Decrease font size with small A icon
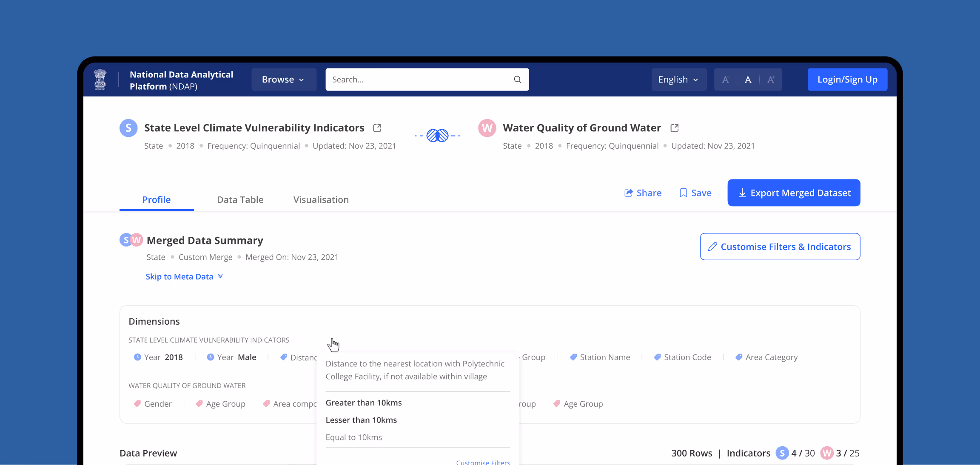Viewport: 980px width, 465px height. 726,79
